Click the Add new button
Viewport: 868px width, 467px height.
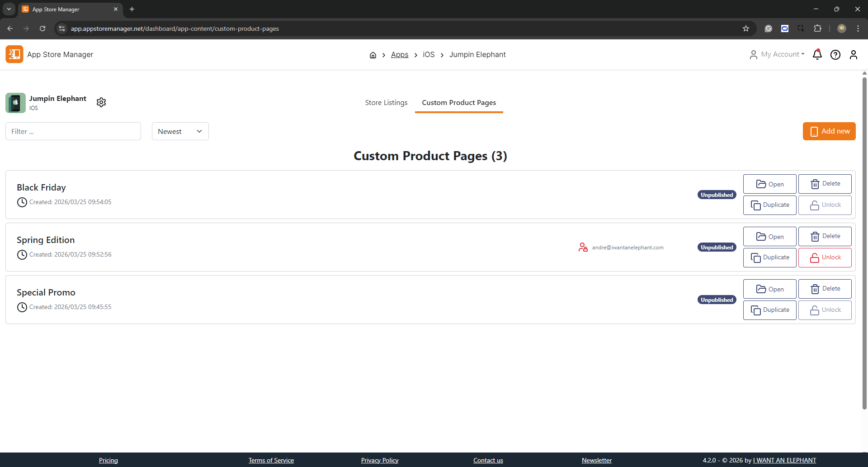click(x=829, y=131)
